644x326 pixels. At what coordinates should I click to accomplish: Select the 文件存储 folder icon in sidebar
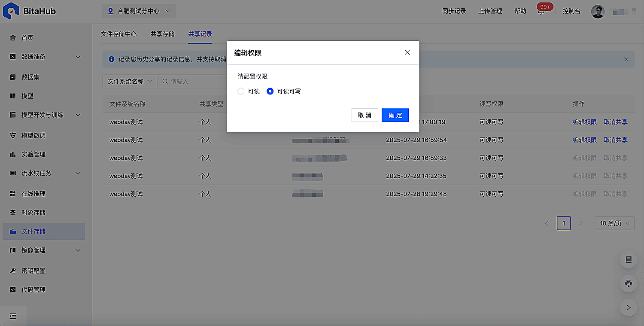click(13, 232)
